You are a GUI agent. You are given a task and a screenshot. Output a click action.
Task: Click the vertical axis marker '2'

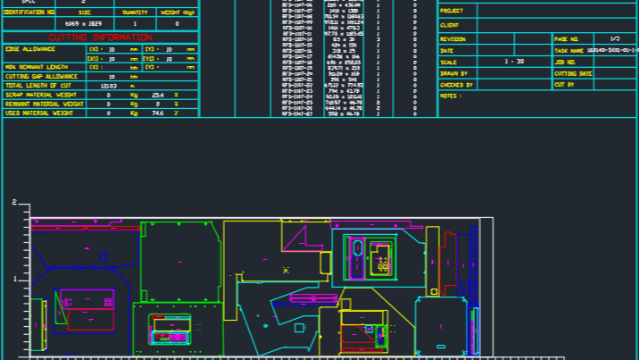(14, 202)
